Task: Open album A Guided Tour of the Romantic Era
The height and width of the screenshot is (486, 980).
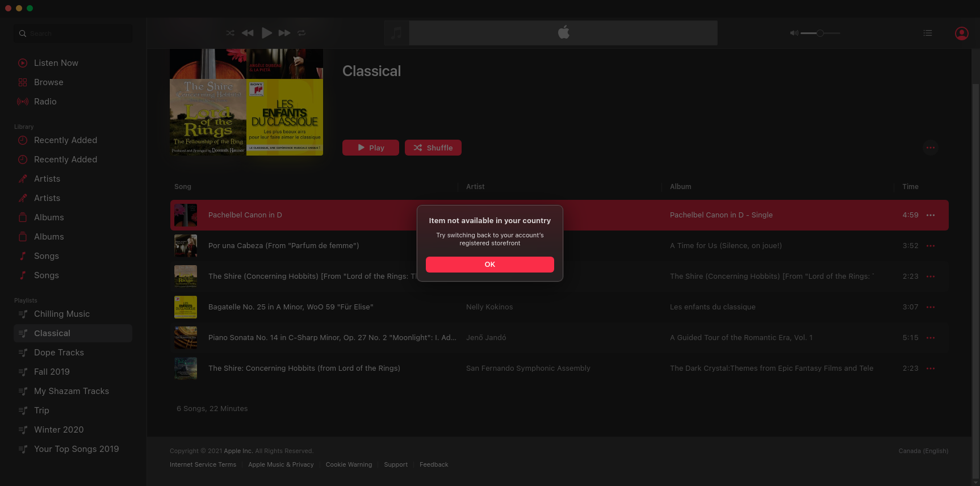Action: pos(741,338)
